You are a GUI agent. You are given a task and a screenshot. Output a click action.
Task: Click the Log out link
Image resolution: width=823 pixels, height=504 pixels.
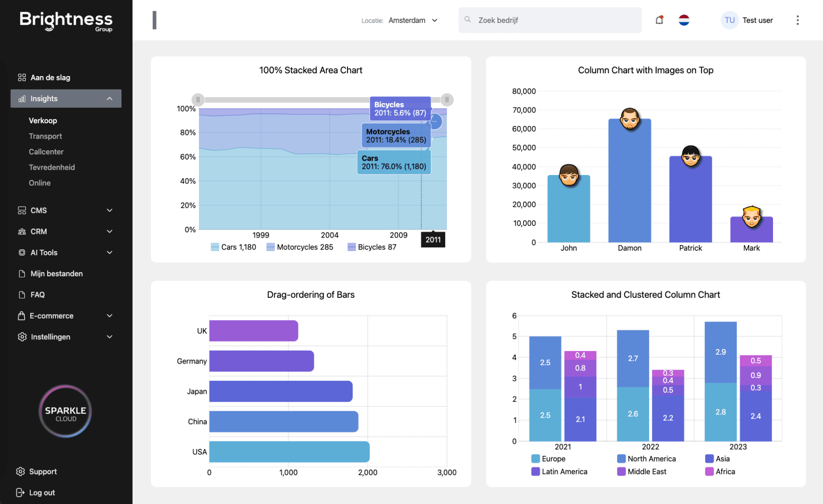(x=42, y=492)
